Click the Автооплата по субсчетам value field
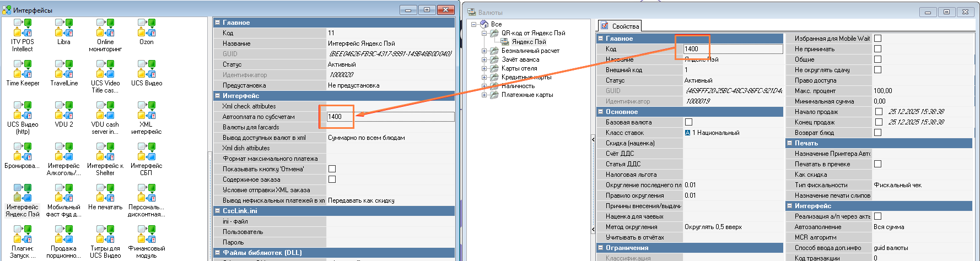The width and height of the screenshot is (980, 261). click(x=390, y=117)
